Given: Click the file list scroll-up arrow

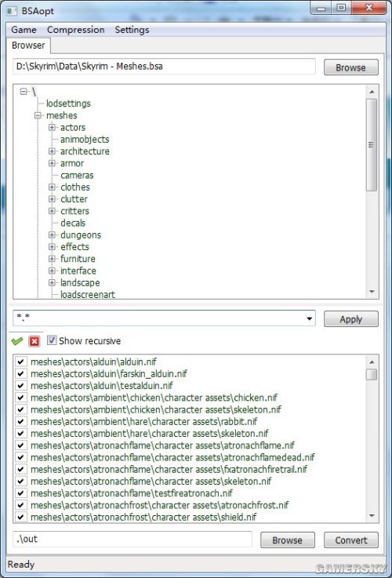Looking at the screenshot, I should (x=372, y=362).
